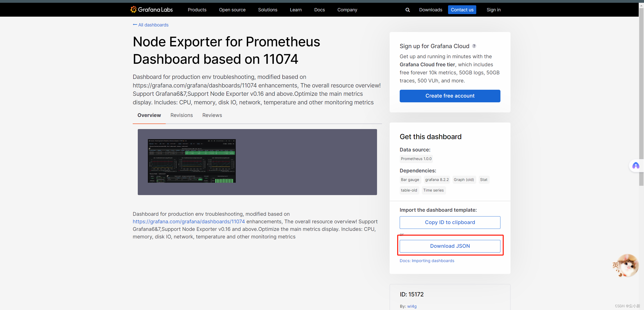
Task: Click the grafana 8.2.2 dependency tag
Action: 437,180
